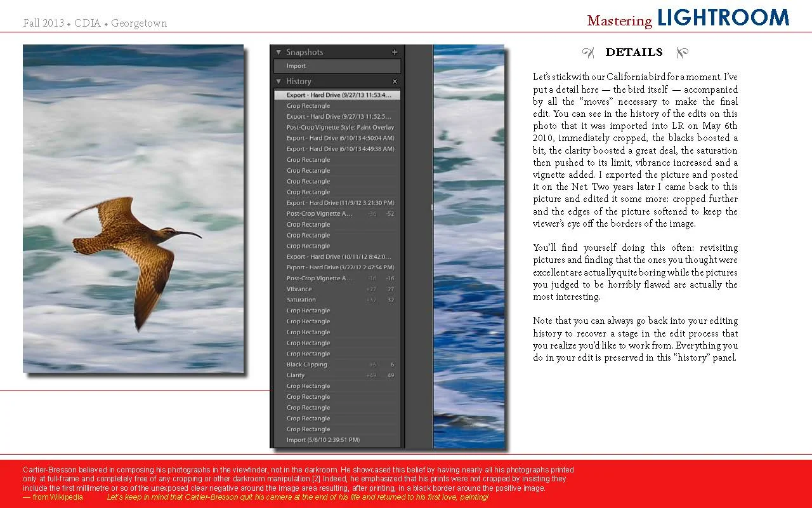This screenshot has height=508, width=812.
Task: Select Export - Hard Drive 10/11/12 history step
Action: (337, 257)
